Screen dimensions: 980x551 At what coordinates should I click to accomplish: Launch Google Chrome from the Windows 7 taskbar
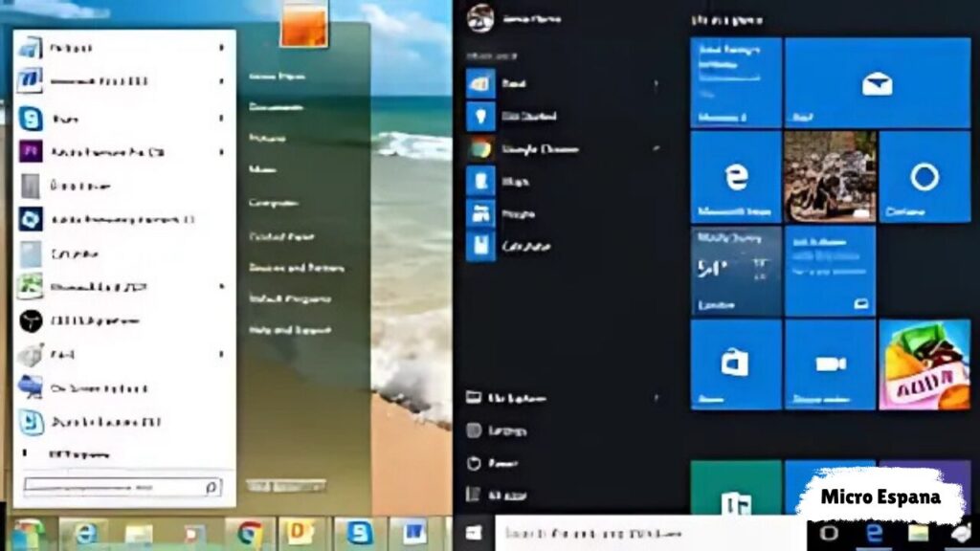(250, 534)
